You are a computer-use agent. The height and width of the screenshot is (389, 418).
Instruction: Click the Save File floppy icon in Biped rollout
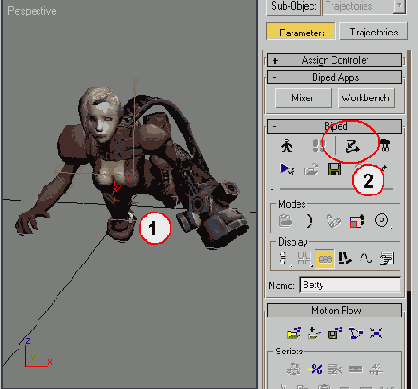tap(334, 169)
